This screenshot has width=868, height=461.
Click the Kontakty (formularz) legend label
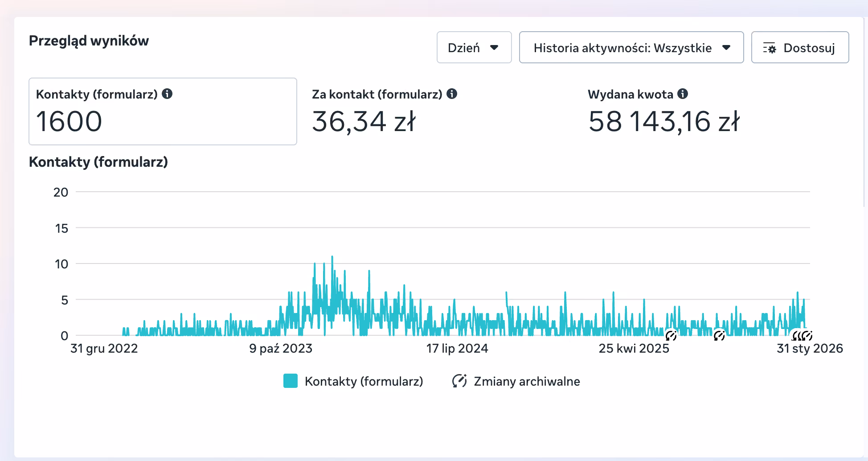364,381
